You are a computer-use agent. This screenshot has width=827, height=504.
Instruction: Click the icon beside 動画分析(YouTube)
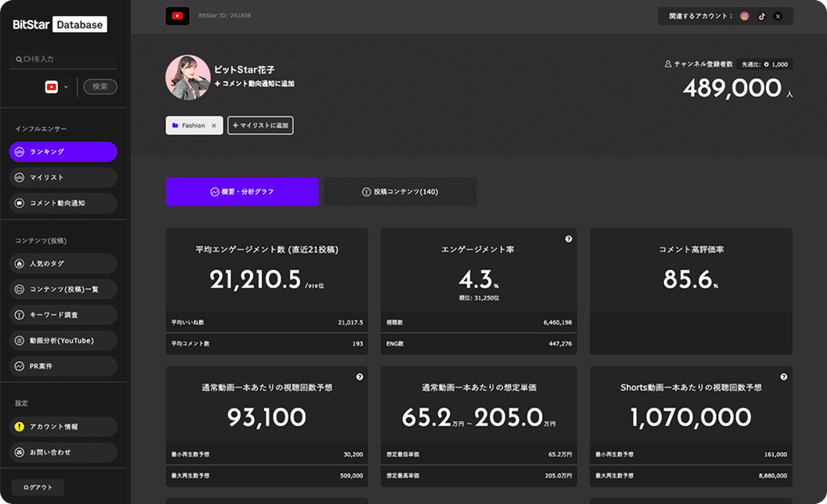pos(20,340)
